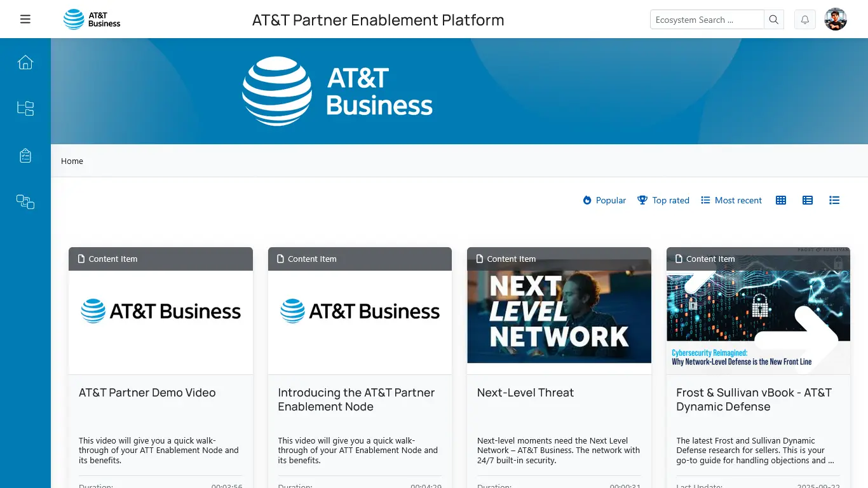The height and width of the screenshot is (488, 868).
Task: Click the document icon on Next-Level Threat card
Action: point(478,259)
